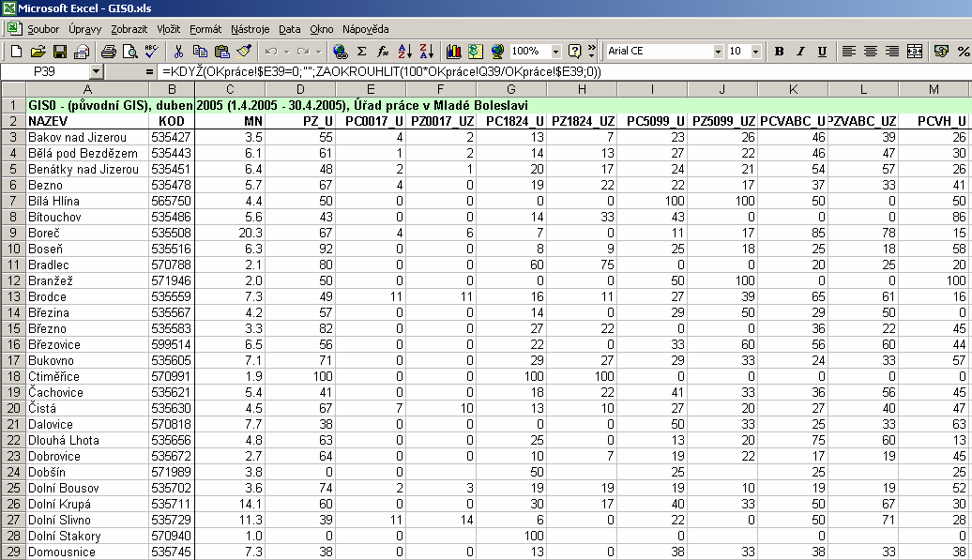Paste from the clipboard

tap(221, 52)
